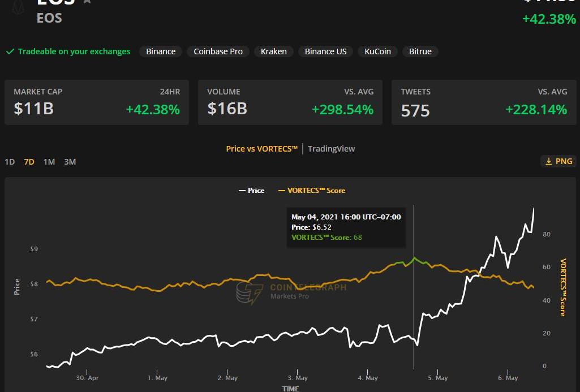Image resolution: width=580 pixels, height=392 pixels.
Task: Click the favorite star next to EOS
Action: point(87,2)
